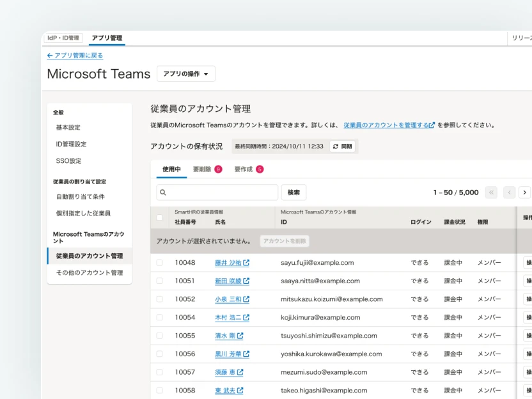This screenshot has width=532, height=399.
Task: Switch to the 使用中 tab
Action: [171, 169]
